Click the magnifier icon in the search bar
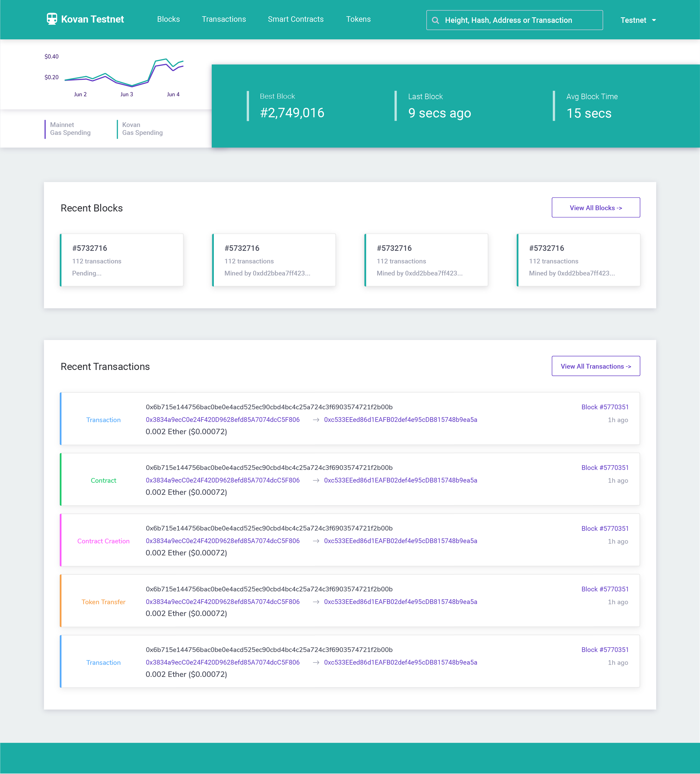Screen dimensions: 700x774 tap(436, 20)
